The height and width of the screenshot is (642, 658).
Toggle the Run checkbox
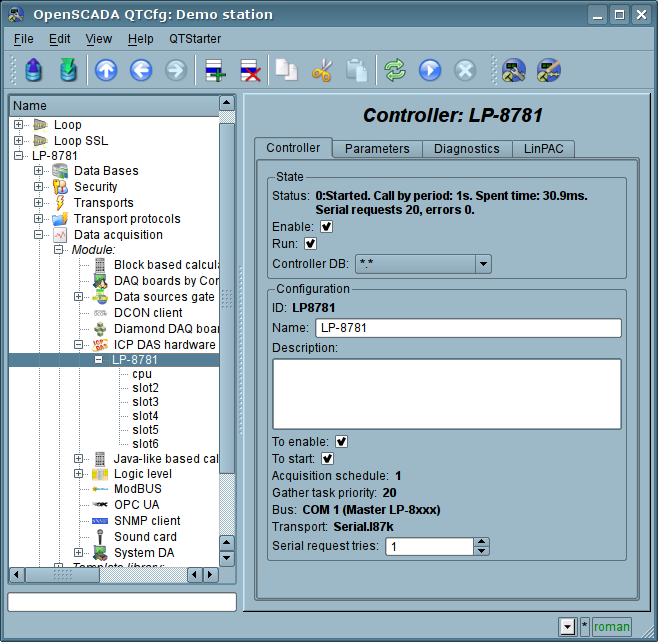coord(310,243)
